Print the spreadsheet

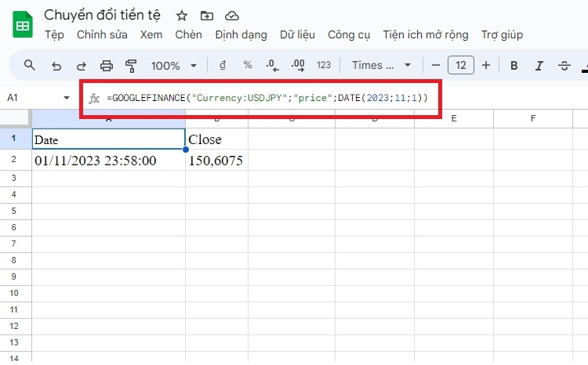click(x=107, y=66)
